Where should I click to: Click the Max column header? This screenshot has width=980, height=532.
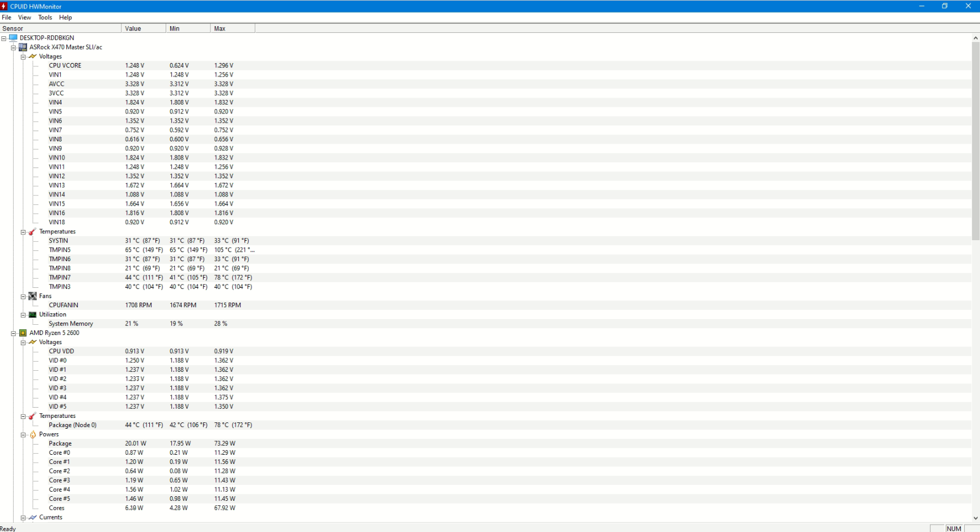[x=233, y=28]
